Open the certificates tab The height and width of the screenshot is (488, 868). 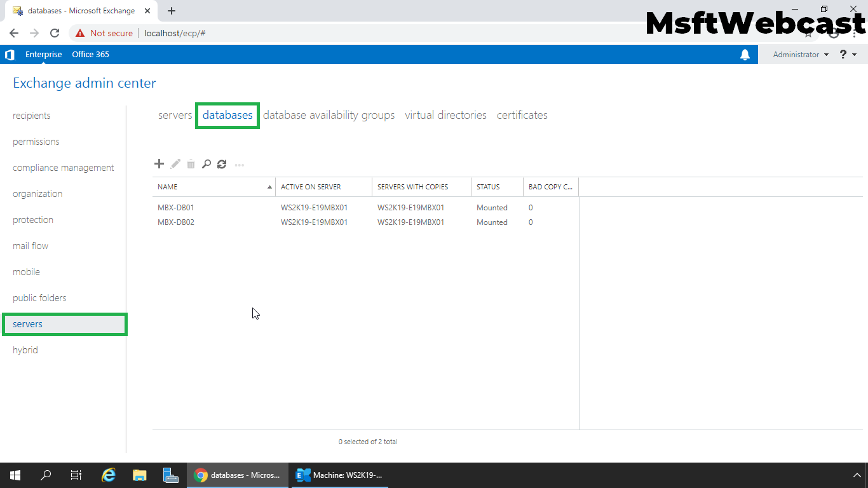pos(522,115)
